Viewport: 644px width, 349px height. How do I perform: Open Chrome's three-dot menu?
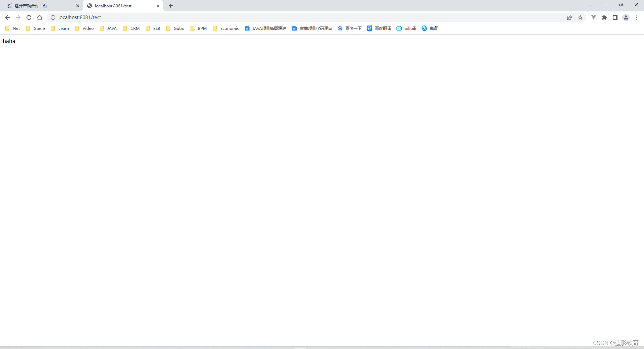tap(637, 17)
